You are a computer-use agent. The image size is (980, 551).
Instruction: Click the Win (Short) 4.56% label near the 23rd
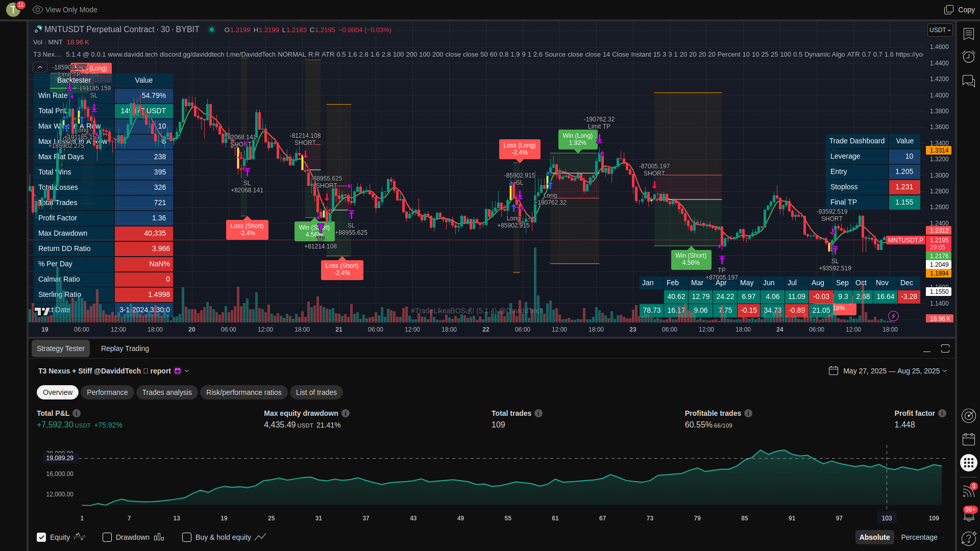[x=691, y=259]
